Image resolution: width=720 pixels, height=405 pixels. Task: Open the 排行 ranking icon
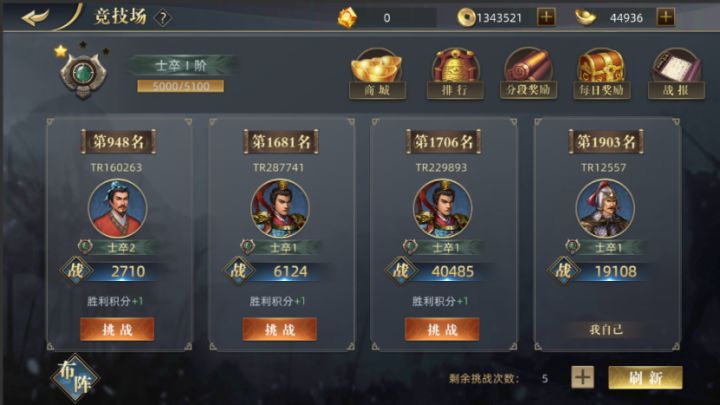(455, 74)
